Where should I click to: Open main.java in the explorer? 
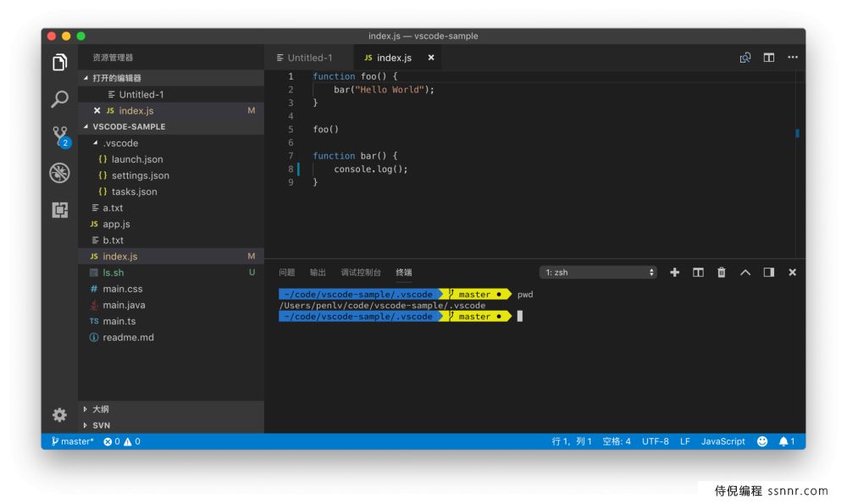171,305
